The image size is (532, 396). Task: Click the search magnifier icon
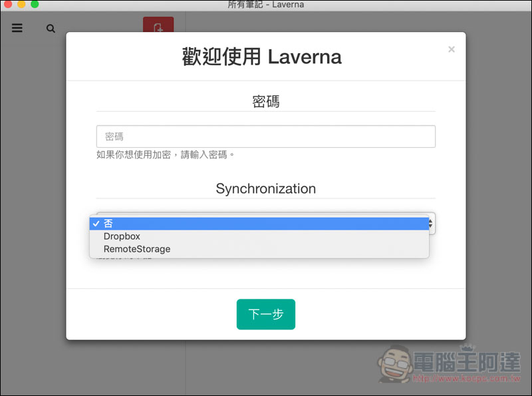tap(51, 29)
